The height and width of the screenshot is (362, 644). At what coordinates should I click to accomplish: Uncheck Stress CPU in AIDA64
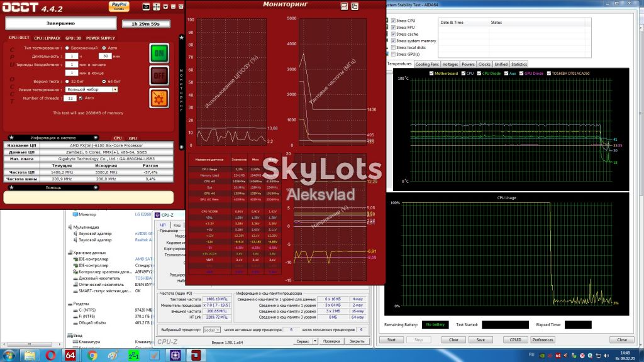point(393,21)
